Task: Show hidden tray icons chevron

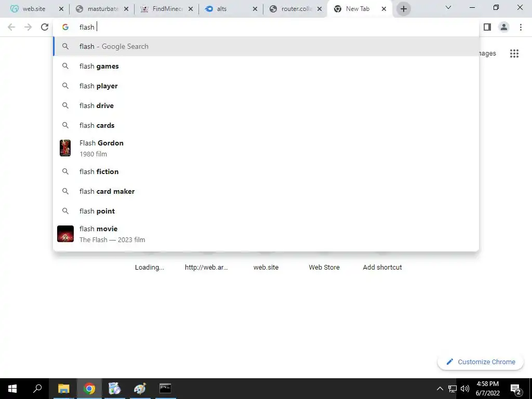Action: [x=440, y=389]
